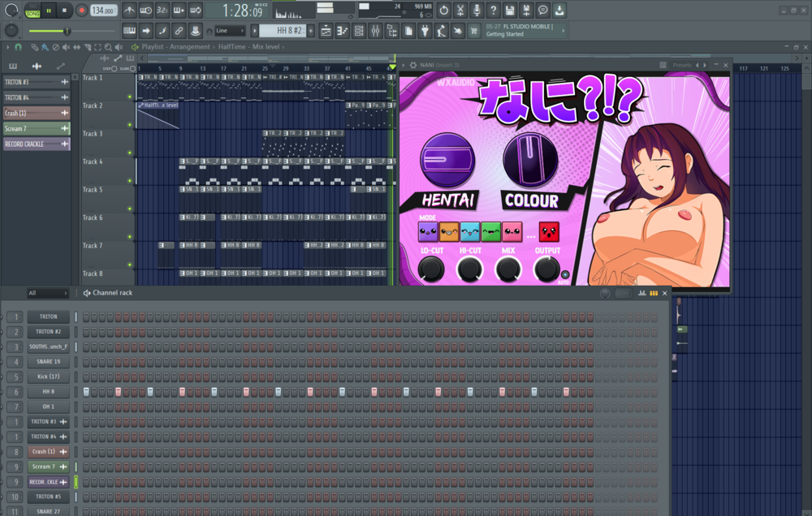Pause playback with the transport pause button
Screen dimensions: 812x516
point(49,10)
